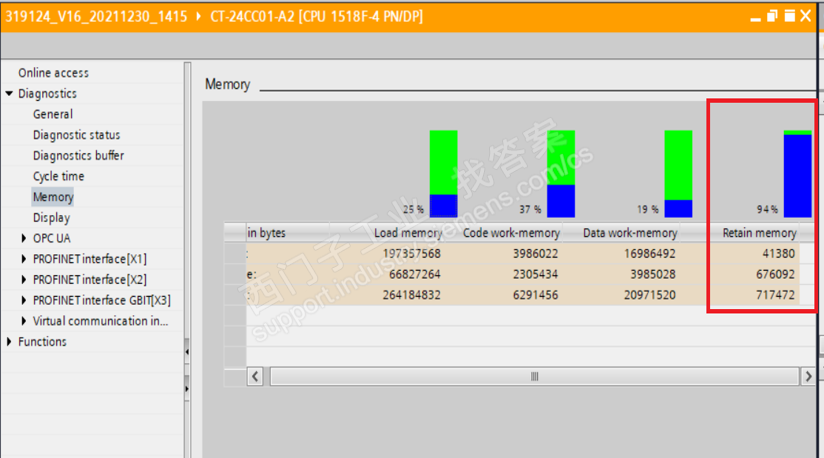
Task: Select the General diagnostics entry
Action: click(53, 114)
